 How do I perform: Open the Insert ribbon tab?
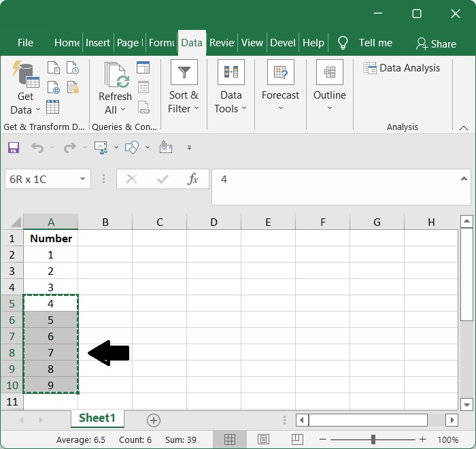[x=97, y=42]
